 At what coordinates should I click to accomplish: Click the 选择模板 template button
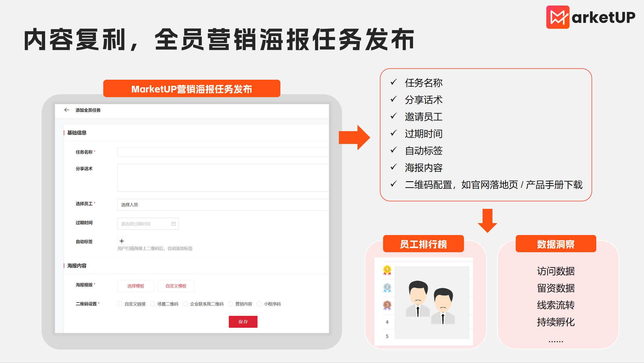[x=136, y=286]
